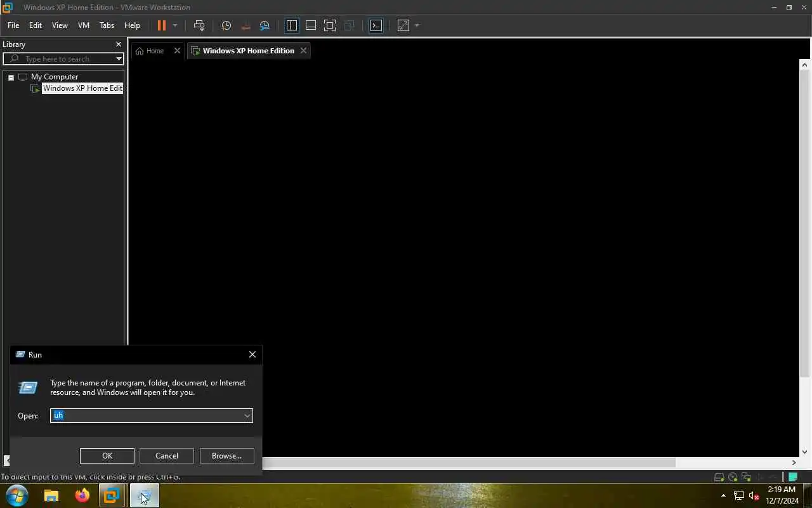The height and width of the screenshot is (508, 812).
Task: Toggle the library sidebar view
Action: [x=292, y=25]
